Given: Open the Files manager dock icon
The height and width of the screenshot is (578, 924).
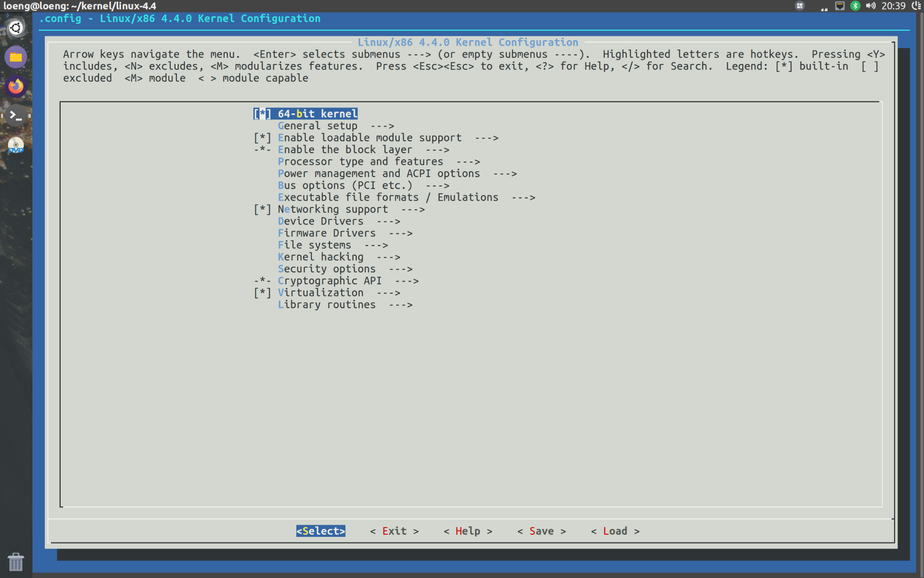Looking at the screenshot, I should coord(16,57).
